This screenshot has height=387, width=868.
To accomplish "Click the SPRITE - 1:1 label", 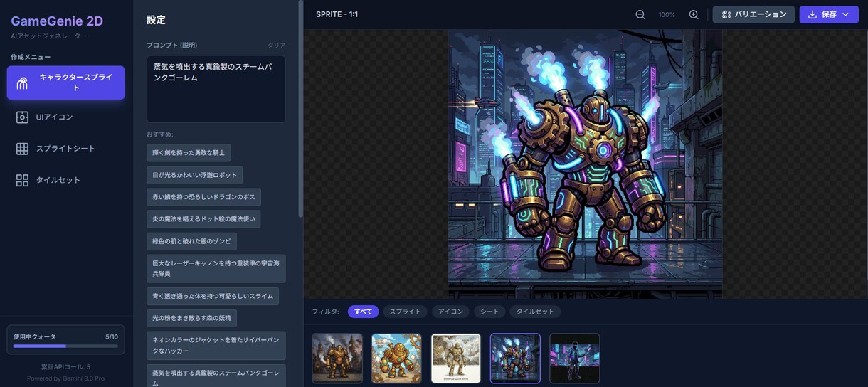I will [337, 14].
